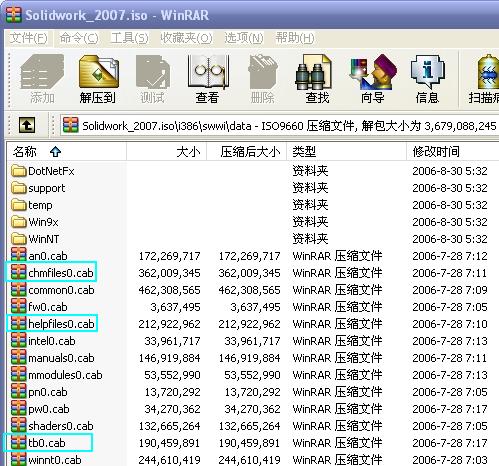Viewport: 499px width, 466px height.
Task: Click the date 2006-7-28 7:09 cell
Action: [450, 290]
